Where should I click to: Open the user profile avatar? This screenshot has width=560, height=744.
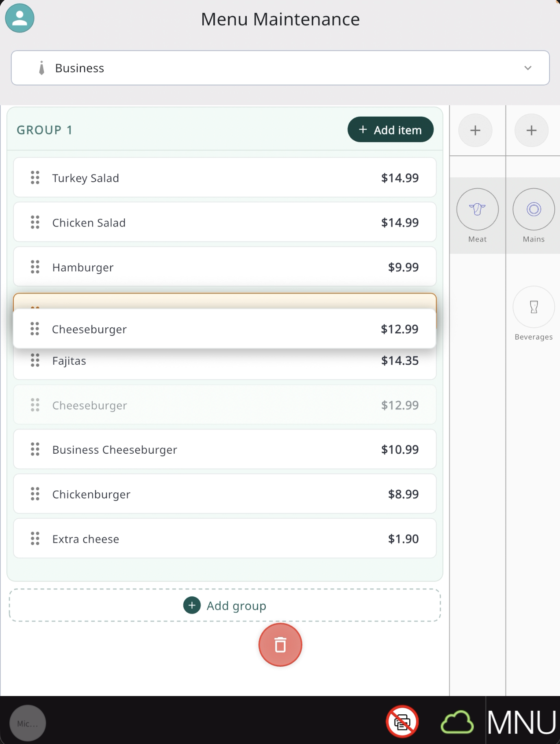tap(20, 18)
